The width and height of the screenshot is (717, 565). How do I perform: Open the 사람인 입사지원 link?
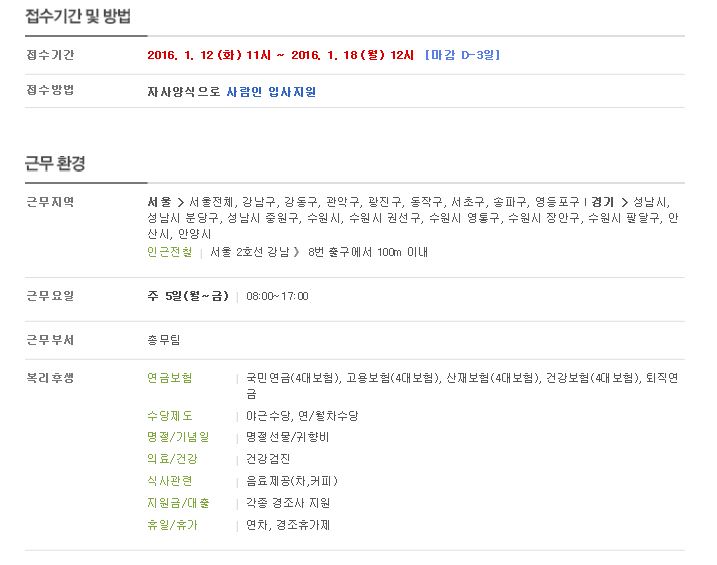(x=271, y=92)
